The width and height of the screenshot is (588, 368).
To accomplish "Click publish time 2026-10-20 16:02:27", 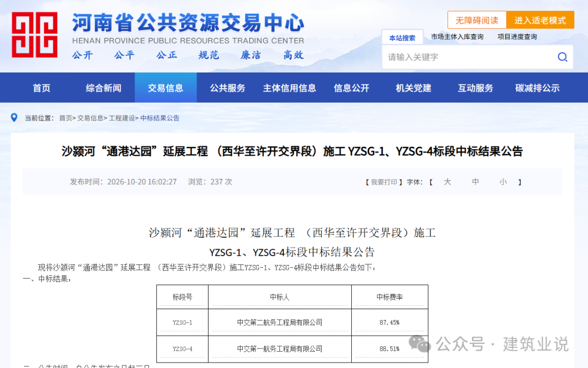I will [x=142, y=182].
